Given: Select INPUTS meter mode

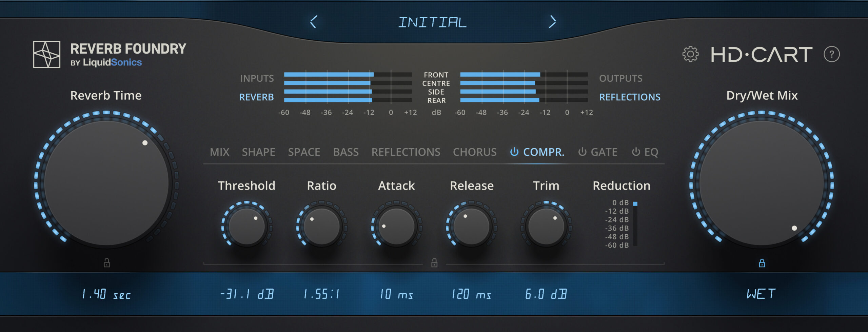Looking at the screenshot, I should [257, 78].
